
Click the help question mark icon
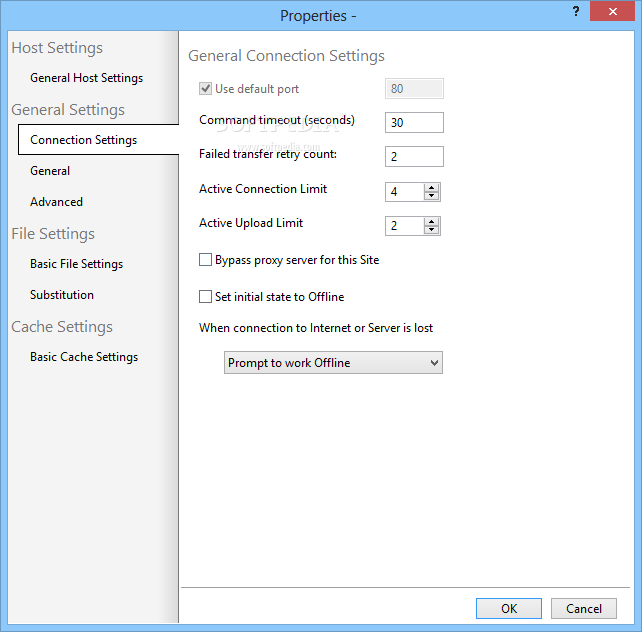(576, 11)
